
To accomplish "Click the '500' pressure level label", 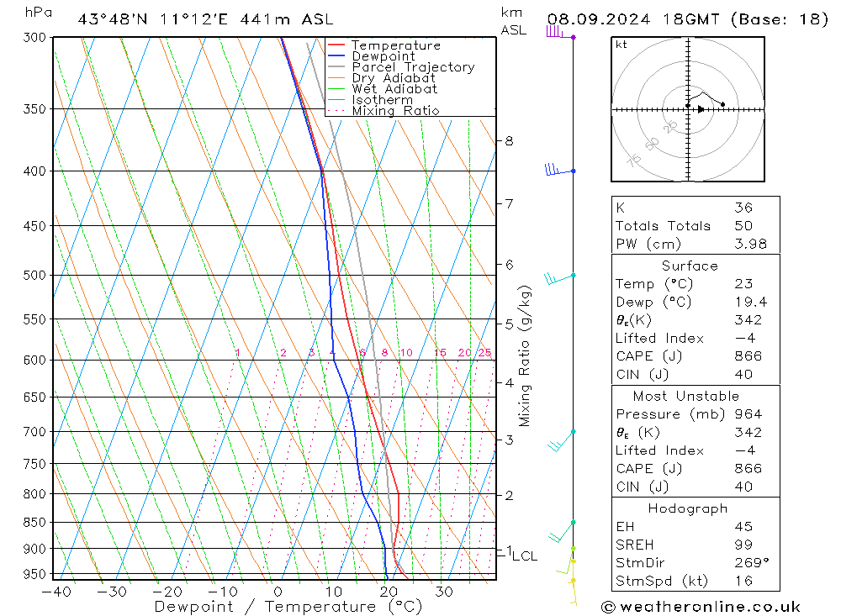I will coord(34,275).
